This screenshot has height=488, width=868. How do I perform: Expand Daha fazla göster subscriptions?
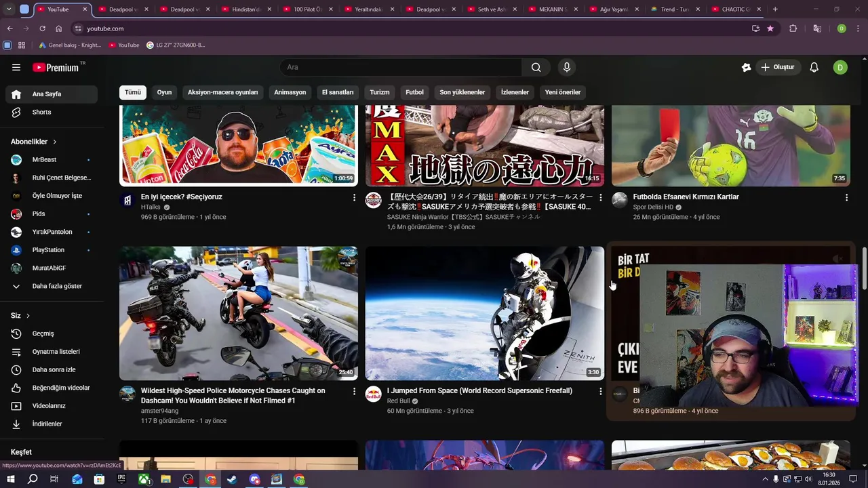52,286
